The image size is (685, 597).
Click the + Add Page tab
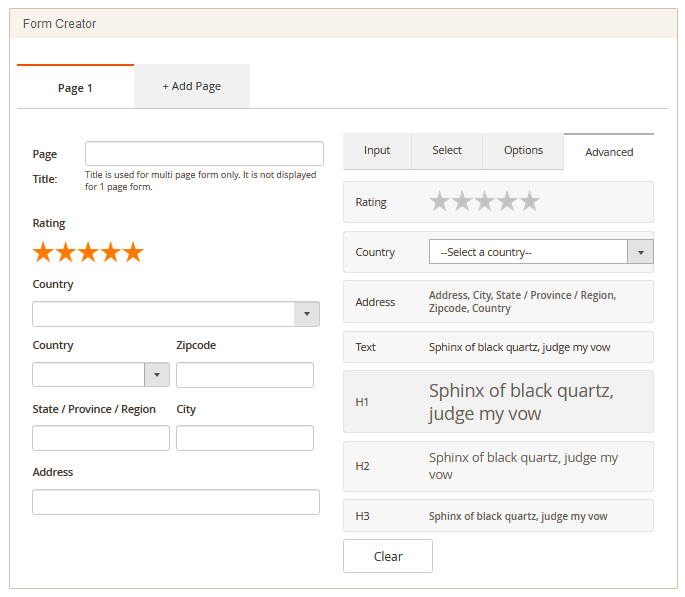pos(192,87)
